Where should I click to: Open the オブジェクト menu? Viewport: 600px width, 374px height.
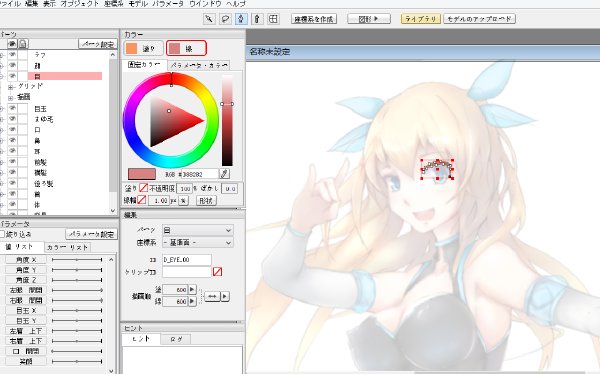point(80,3)
